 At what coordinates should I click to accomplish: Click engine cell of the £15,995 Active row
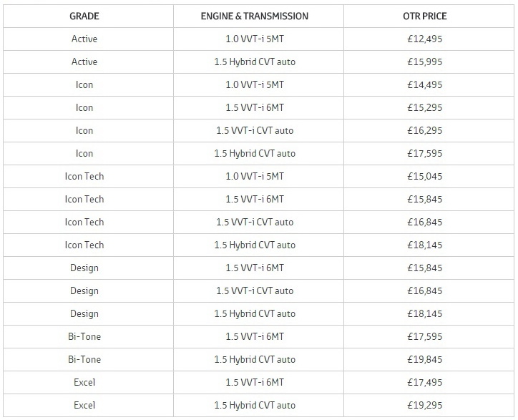coord(255,62)
